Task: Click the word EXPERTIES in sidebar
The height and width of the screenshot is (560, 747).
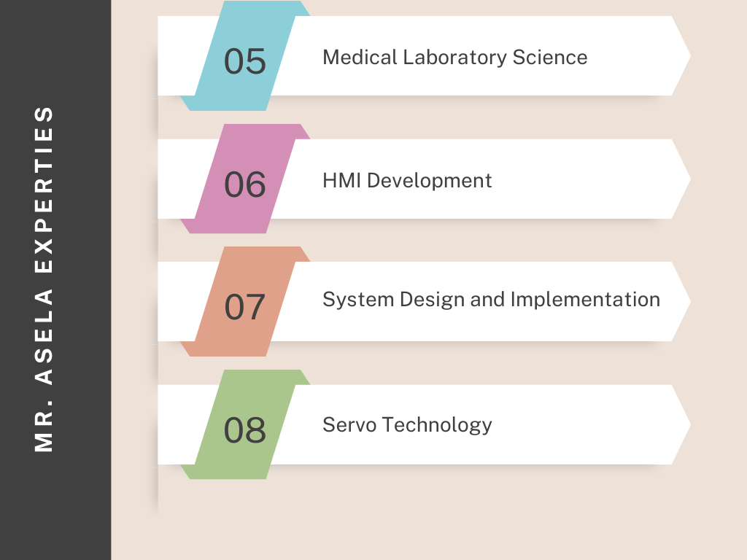Action: [x=44, y=190]
